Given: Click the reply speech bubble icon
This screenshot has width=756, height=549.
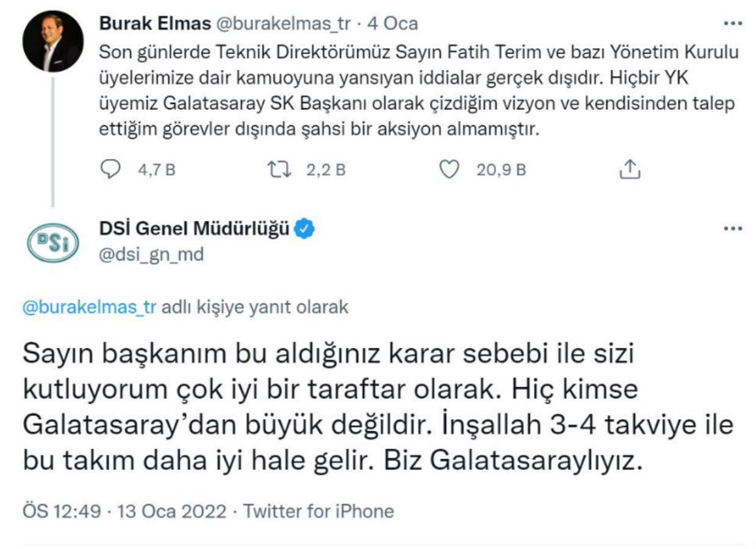Looking at the screenshot, I should tap(110, 169).
